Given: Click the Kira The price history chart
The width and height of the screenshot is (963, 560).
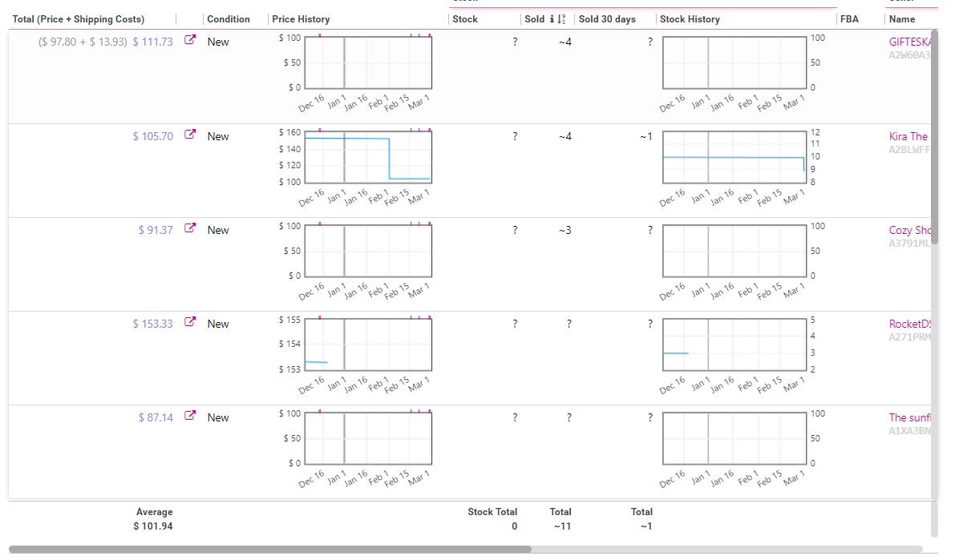Looking at the screenshot, I should 368,156.
